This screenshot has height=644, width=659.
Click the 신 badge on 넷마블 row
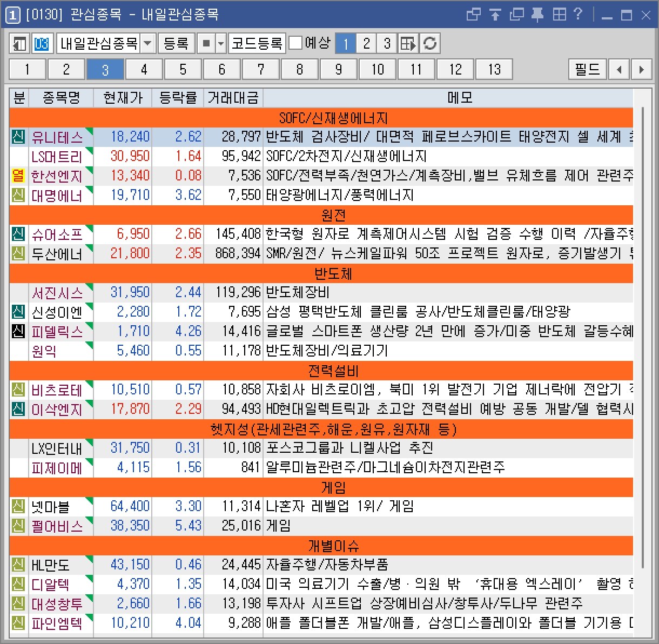pyautogui.click(x=18, y=506)
